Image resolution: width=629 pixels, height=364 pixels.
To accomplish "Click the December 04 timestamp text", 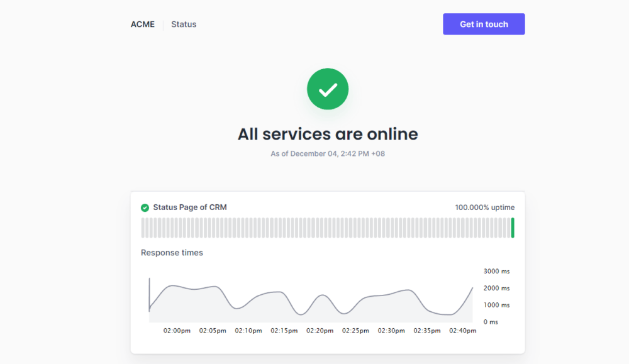I will tap(327, 153).
